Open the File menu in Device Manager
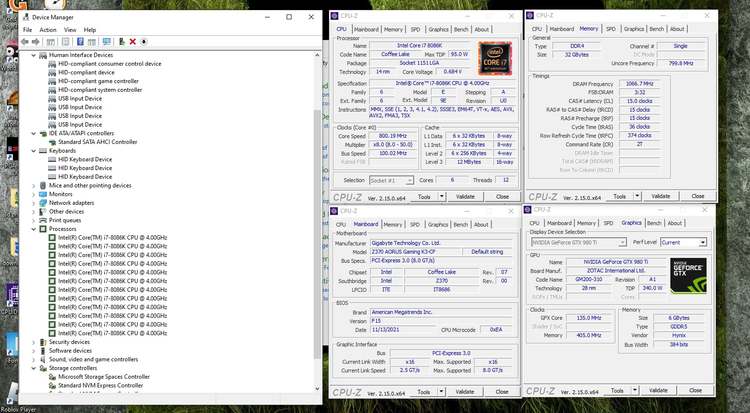 pyautogui.click(x=28, y=30)
